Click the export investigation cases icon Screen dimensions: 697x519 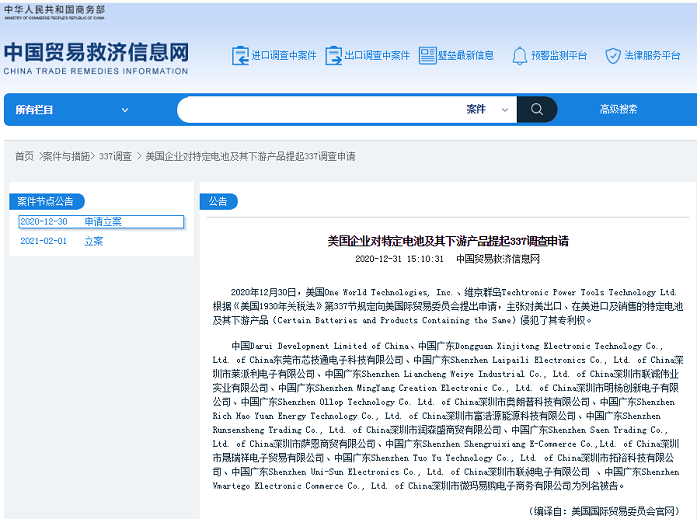(x=333, y=56)
